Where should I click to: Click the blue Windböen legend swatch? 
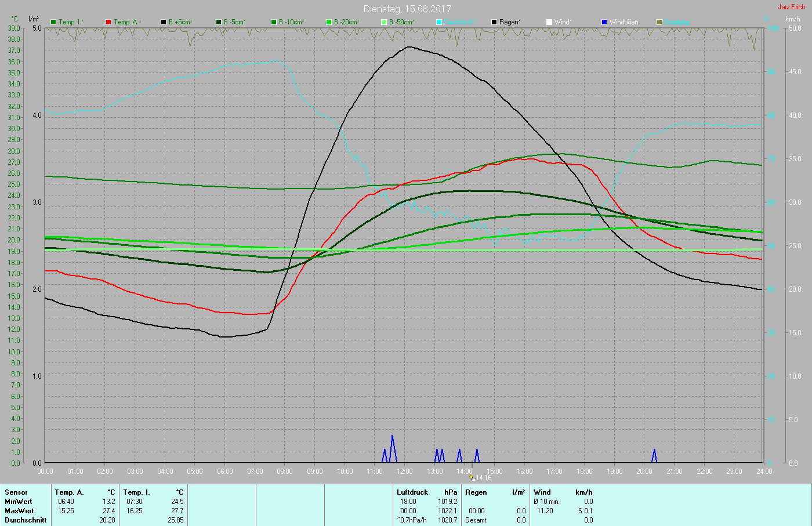point(604,22)
